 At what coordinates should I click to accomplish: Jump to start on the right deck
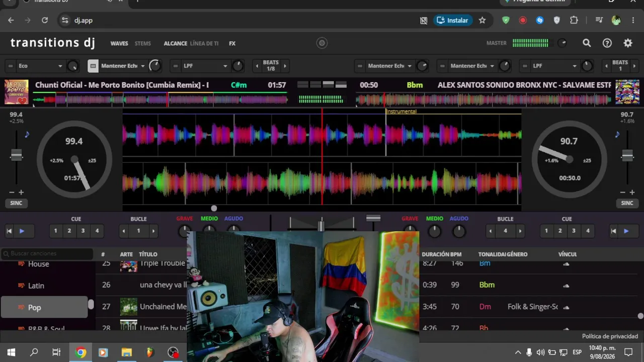(x=613, y=231)
